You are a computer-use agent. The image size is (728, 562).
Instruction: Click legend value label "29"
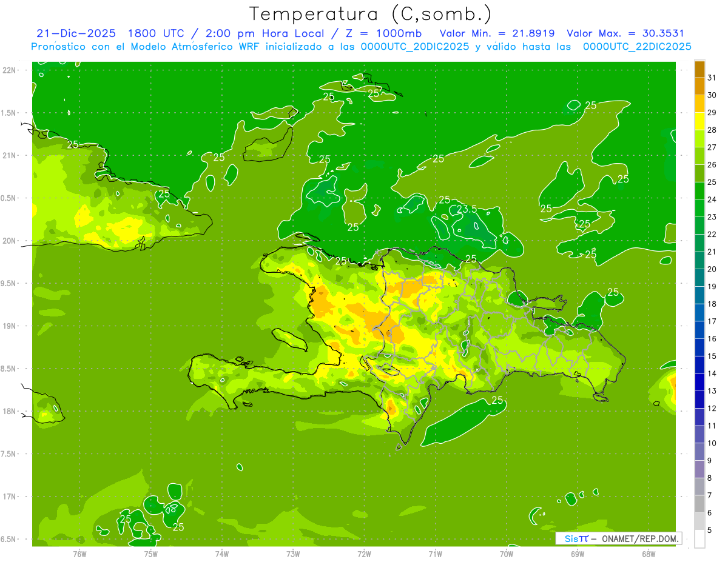tap(712, 113)
